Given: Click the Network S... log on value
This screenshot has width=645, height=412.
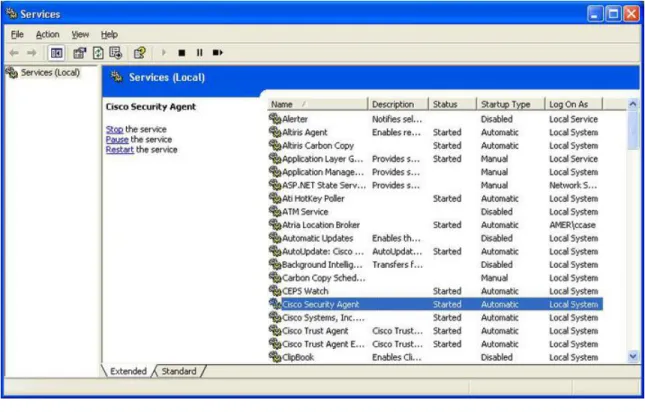Looking at the screenshot, I should tap(573, 185).
